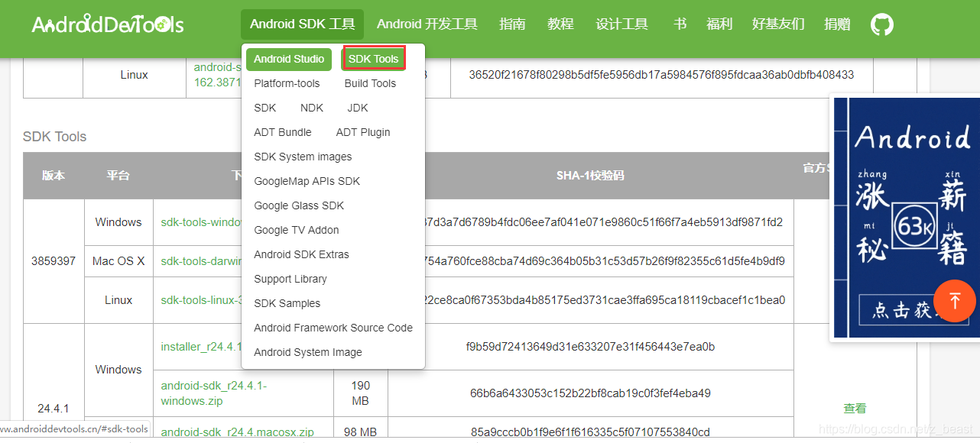Open Google Glass SDK entry

(x=299, y=205)
